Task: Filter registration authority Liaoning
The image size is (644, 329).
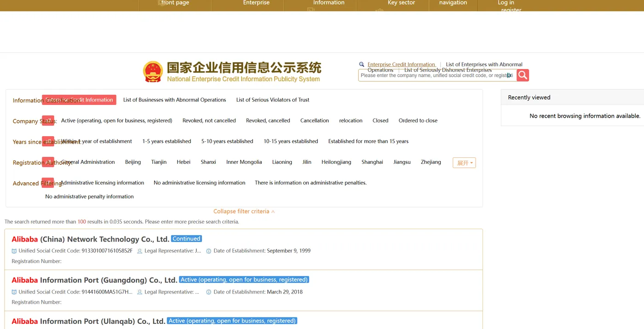Action: 282,162
